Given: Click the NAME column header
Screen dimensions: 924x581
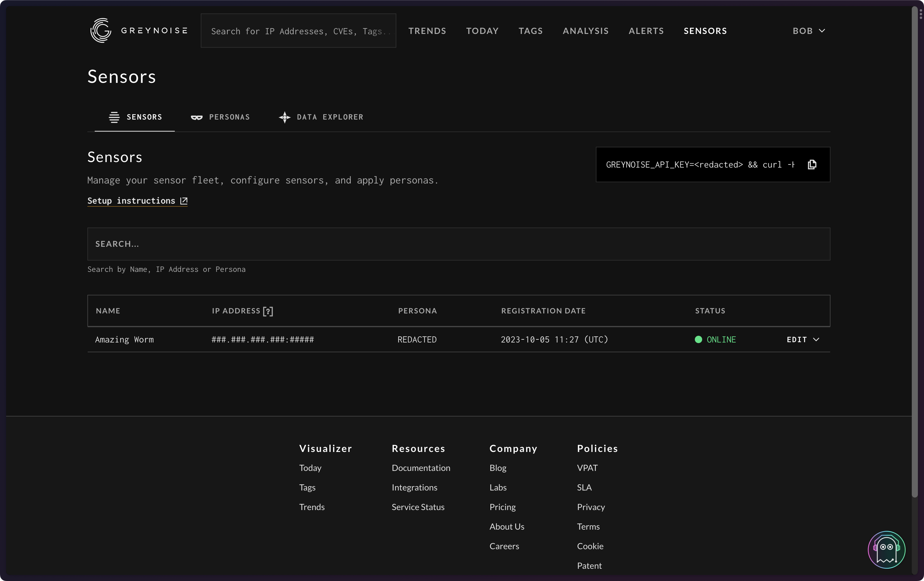Looking at the screenshot, I should pyautogui.click(x=108, y=311).
